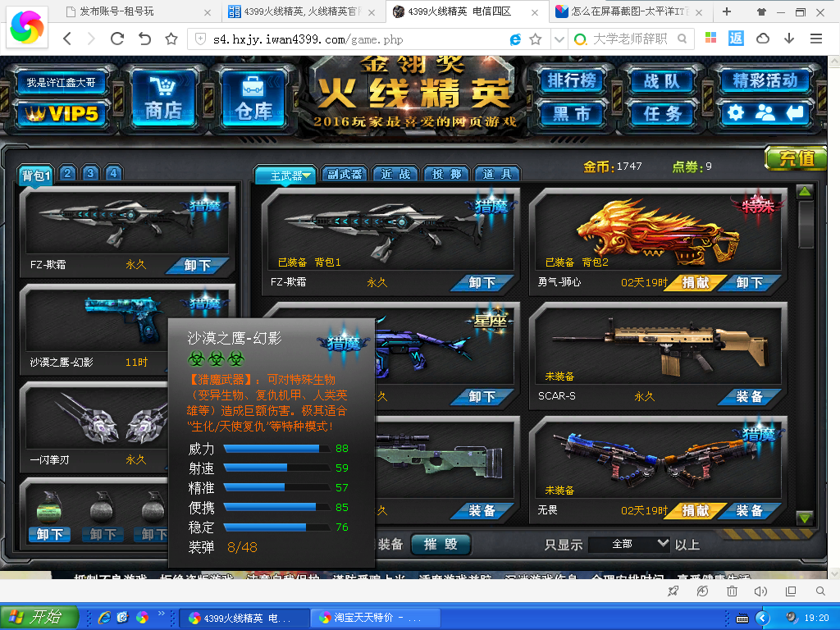840x630 pixels.
Task: Open the 商店 shop
Action: (x=163, y=98)
